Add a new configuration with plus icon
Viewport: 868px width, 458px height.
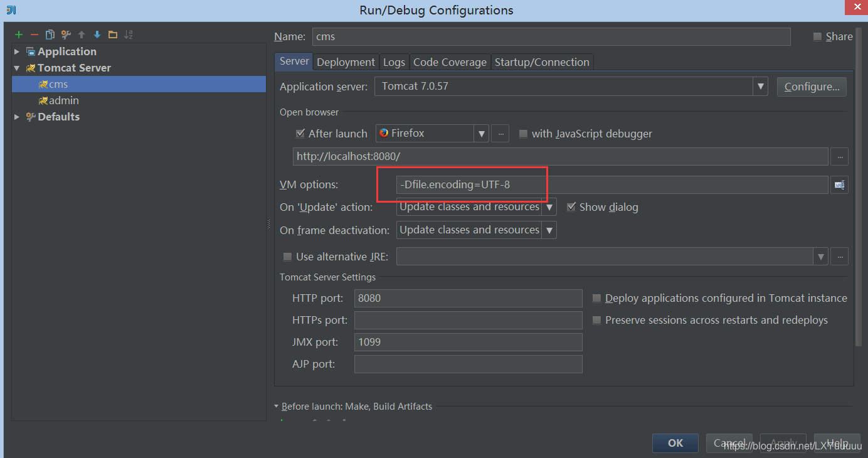click(x=19, y=35)
